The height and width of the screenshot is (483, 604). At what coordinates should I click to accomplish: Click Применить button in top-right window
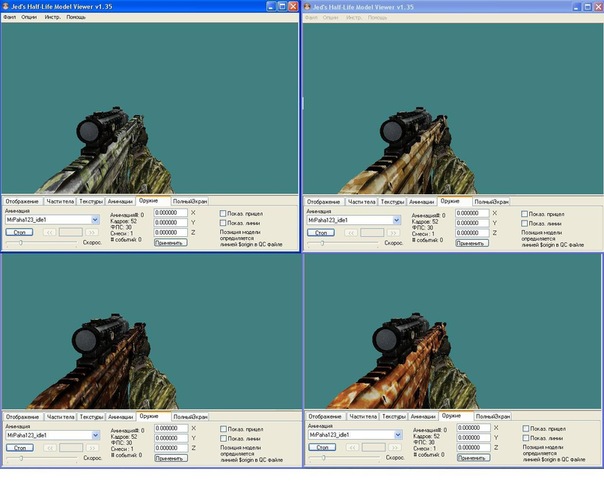tap(472, 243)
